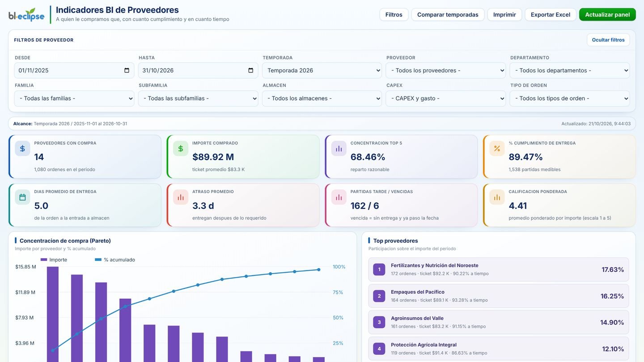Click rank 2 badge for Empaques del Pacífico
The height and width of the screenshot is (362, 644).
coord(379,296)
